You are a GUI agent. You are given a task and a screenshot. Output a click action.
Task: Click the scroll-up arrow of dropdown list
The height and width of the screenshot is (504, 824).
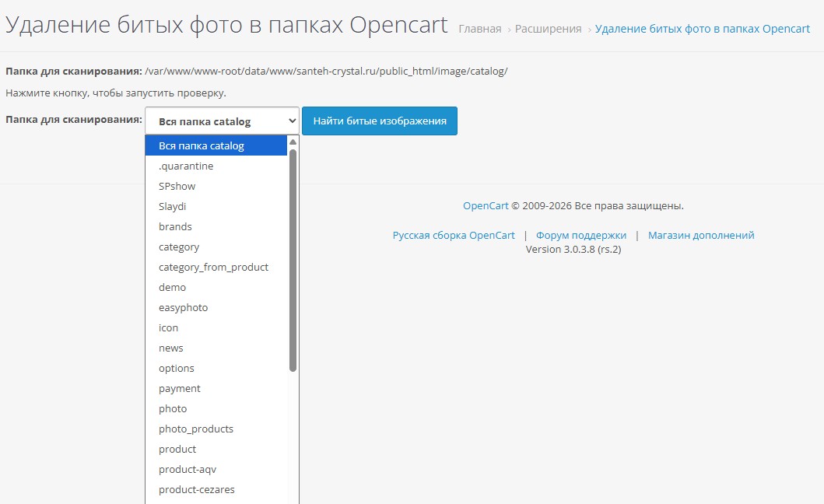293,142
